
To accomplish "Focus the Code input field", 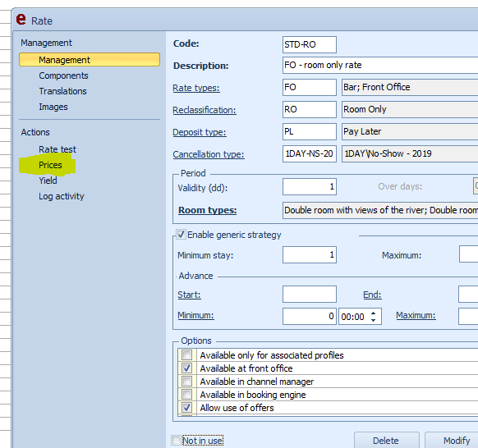I will tap(310, 44).
